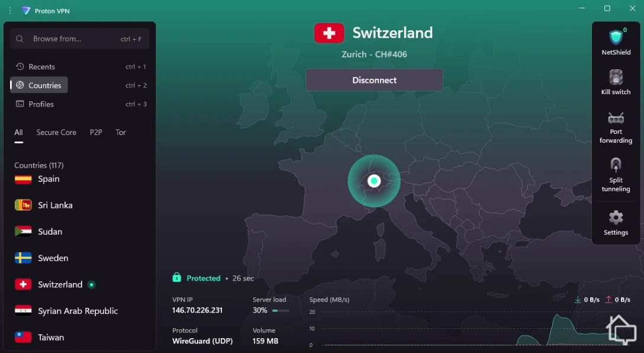The height and width of the screenshot is (353, 644).
Task: Click the upload speed arrow icon
Action: [608, 300]
